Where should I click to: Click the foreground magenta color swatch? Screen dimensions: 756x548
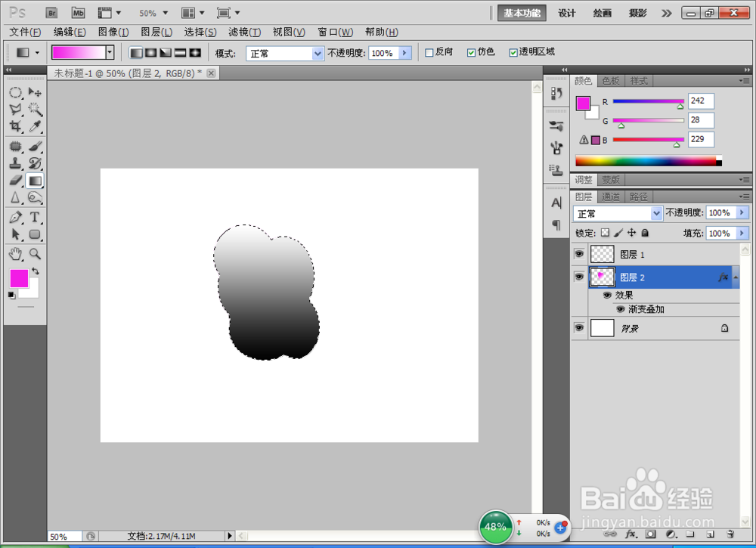19,279
